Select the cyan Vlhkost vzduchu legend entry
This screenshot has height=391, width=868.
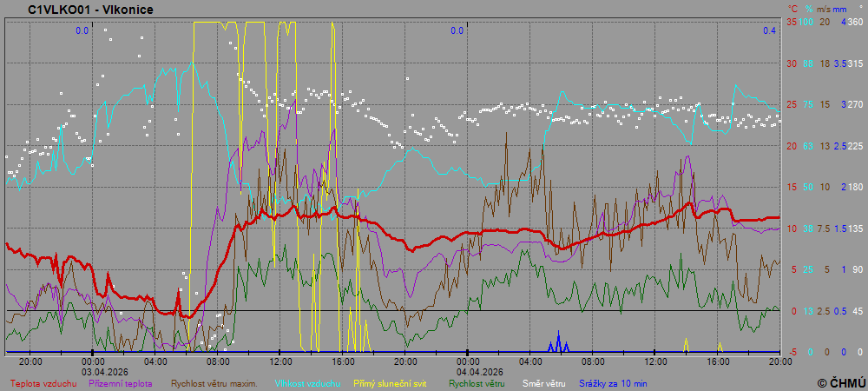[308, 382]
